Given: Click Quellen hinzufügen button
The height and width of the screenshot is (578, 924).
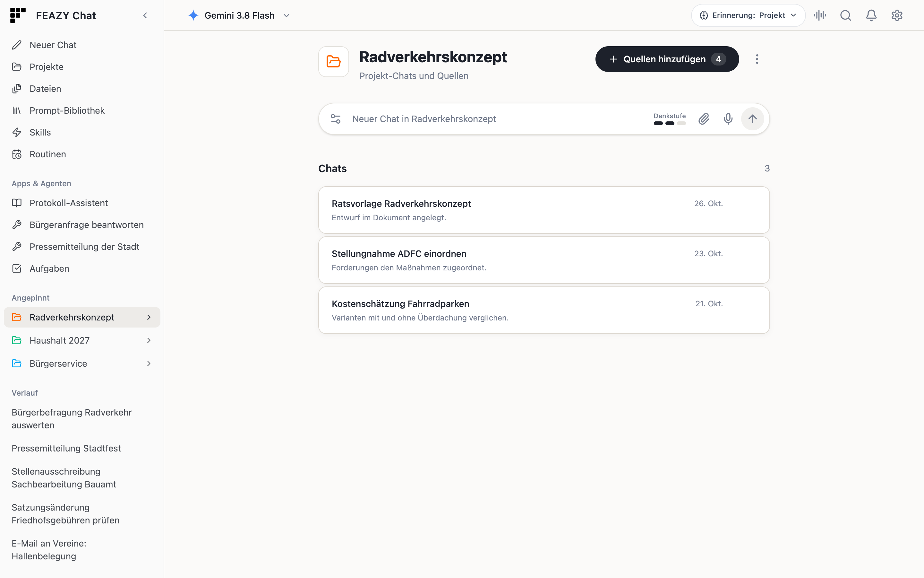Looking at the screenshot, I should pos(667,59).
